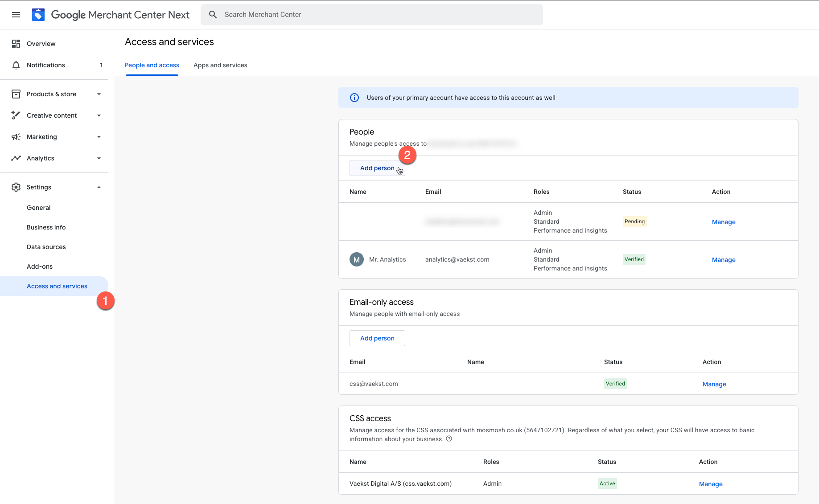
Task: Expand the Products & store section
Action: (x=99, y=94)
